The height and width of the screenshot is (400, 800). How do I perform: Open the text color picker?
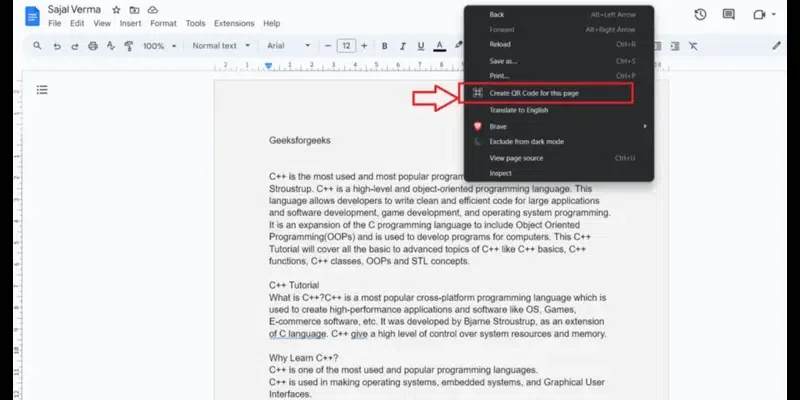point(439,46)
